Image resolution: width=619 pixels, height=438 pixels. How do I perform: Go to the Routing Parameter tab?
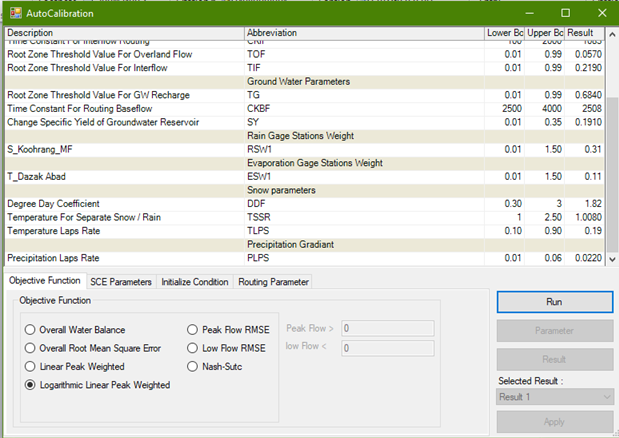pos(273,282)
